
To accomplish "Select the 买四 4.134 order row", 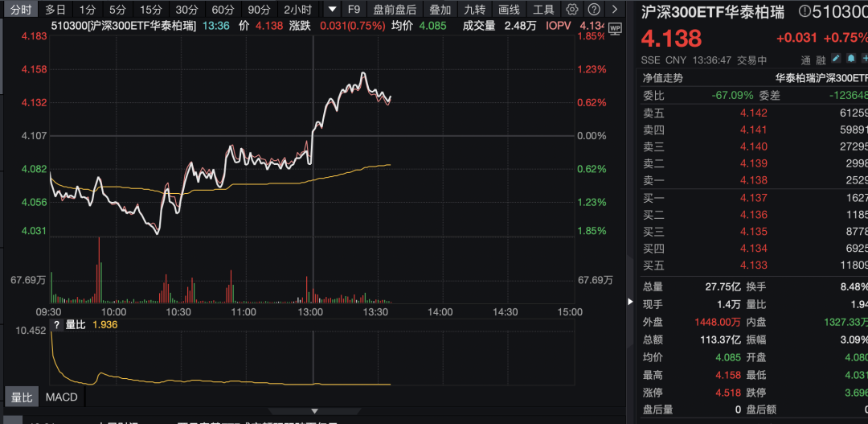I will click(x=755, y=249).
